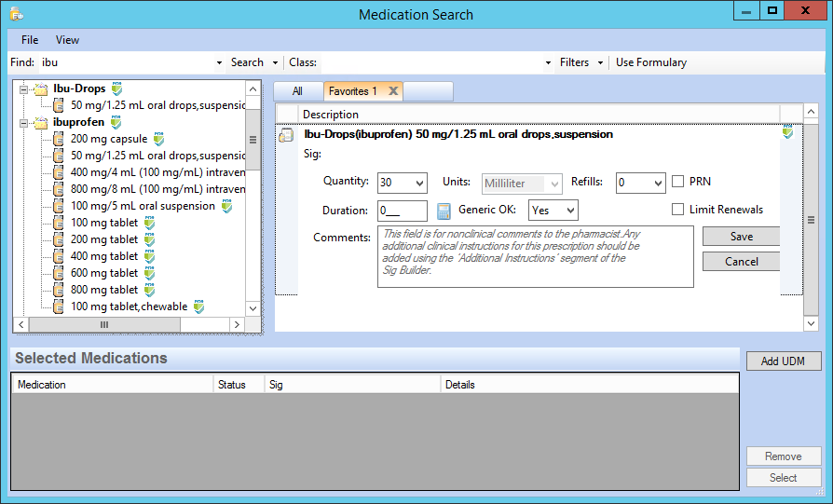Click medication tree scroll down arrow
Viewport: 833px width, 504px height.
coord(253,308)
